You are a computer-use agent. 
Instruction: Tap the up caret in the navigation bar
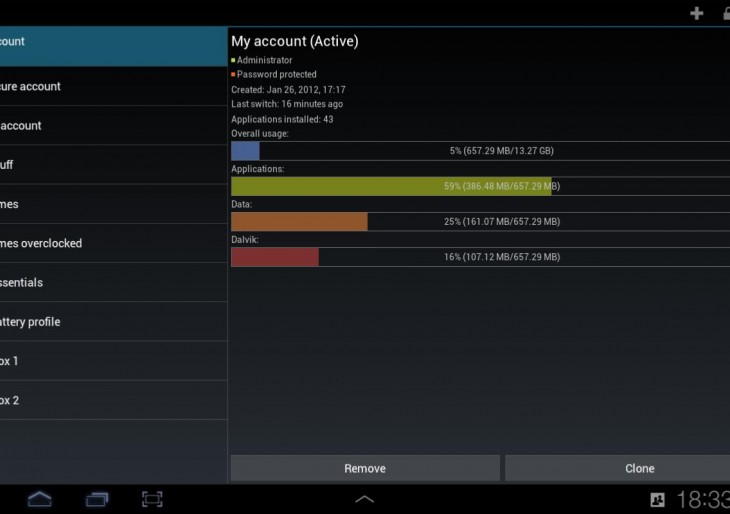tap(365, 499)
